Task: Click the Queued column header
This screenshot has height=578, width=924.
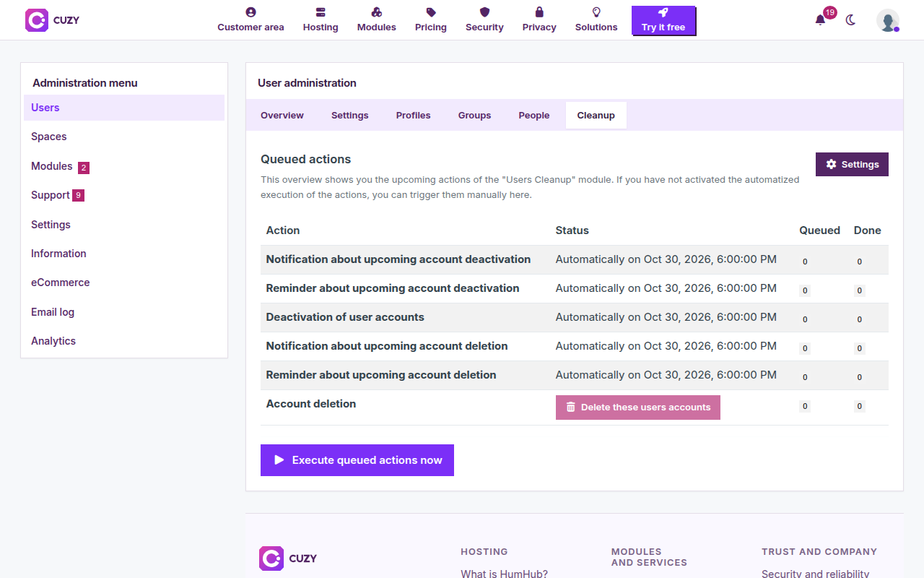Action: click(820, 230)
